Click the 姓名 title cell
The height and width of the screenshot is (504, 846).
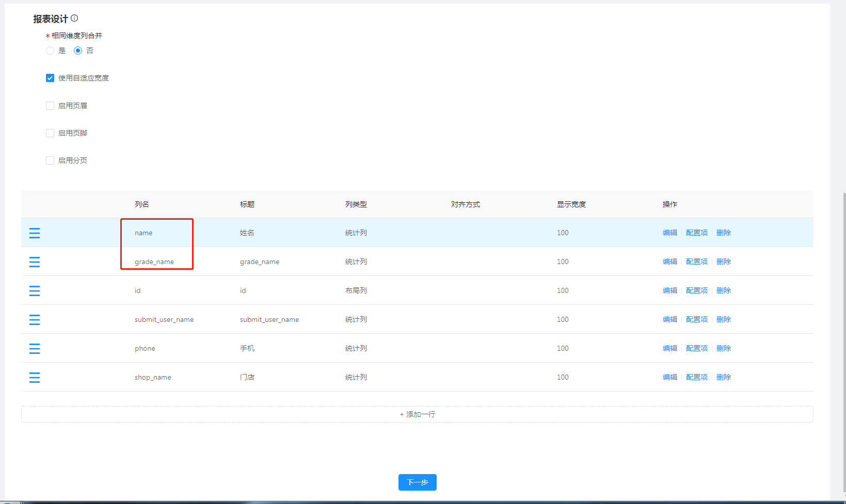click(x=247, y=233)
